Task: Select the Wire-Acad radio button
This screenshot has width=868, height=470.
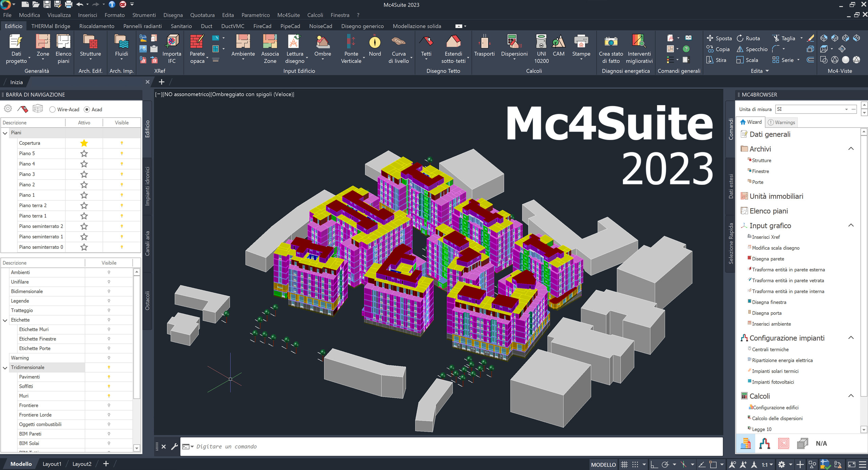Action: [x=52, y=110]
